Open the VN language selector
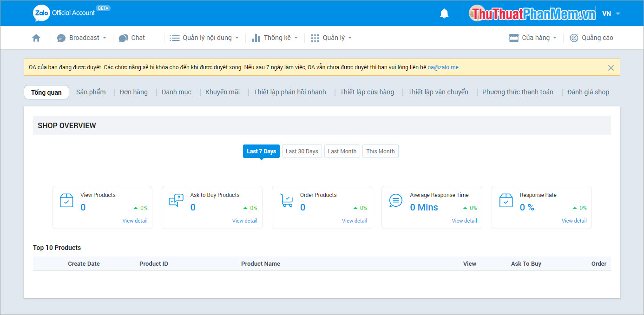This screenshot has height=315, width=644. (x=611, y=13)
